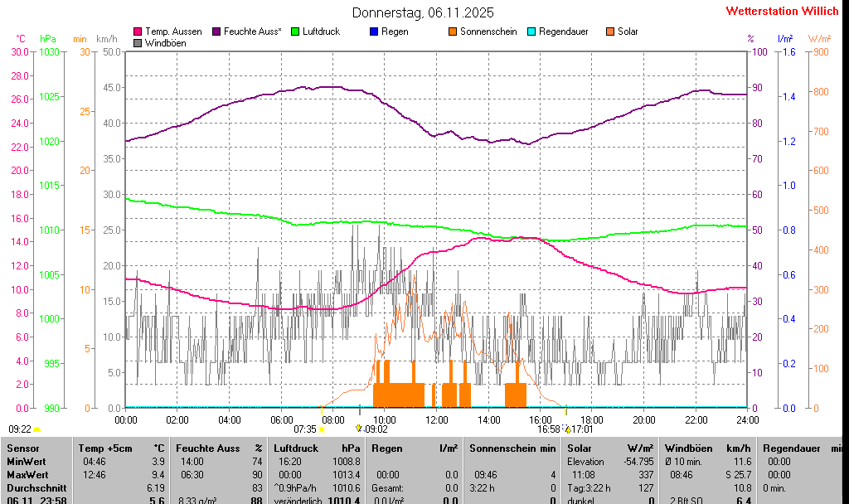Click the pink Temp. Aussen legend swatch

pyautogui.click(x=138, y=31)
